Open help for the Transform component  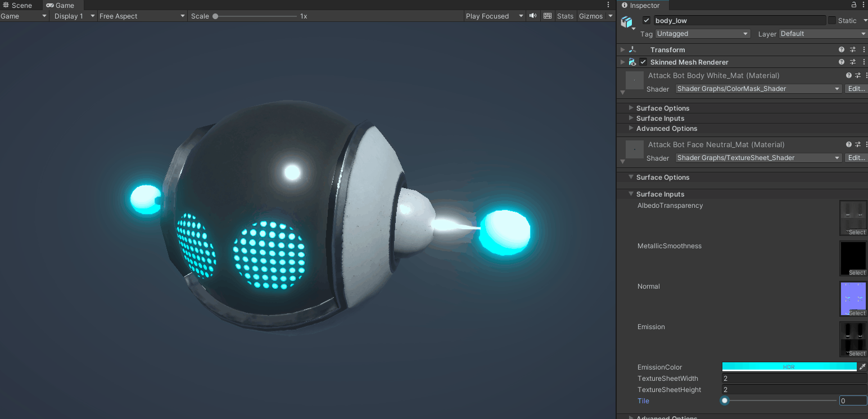[840, 49]
